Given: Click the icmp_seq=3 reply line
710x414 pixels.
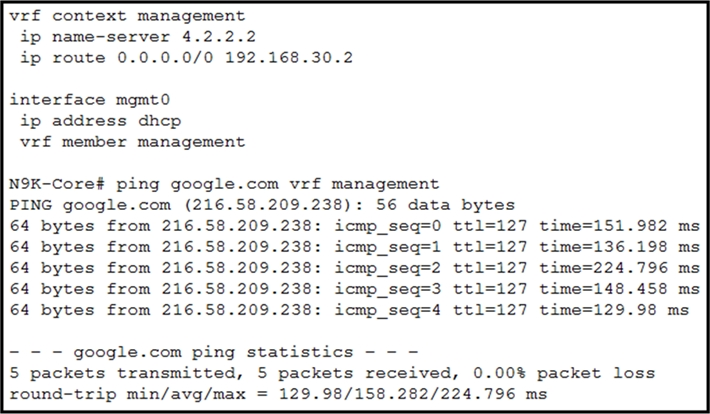Looking at the screenshot, I should pyautogui.click(x=354, y=289).
